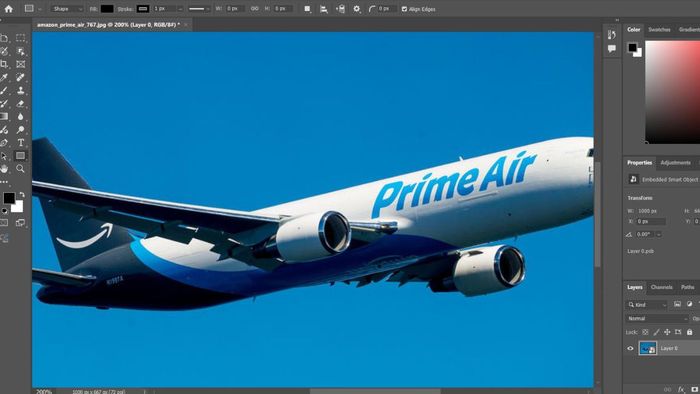
Task: Open path operations in options bar
Action: point(307,9)
